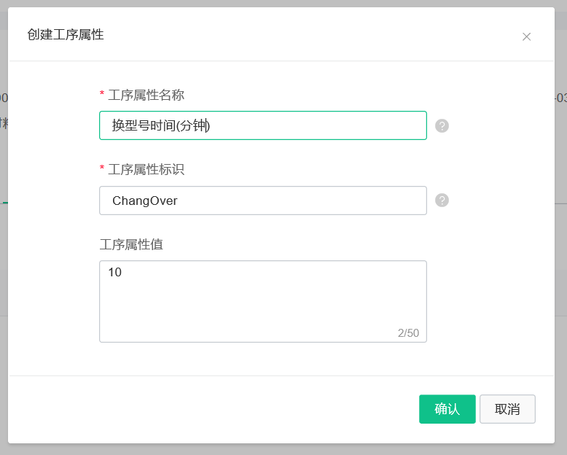
Task: Click the question-mark icon next to ChangOver field
Action: [x=442, y=200]
